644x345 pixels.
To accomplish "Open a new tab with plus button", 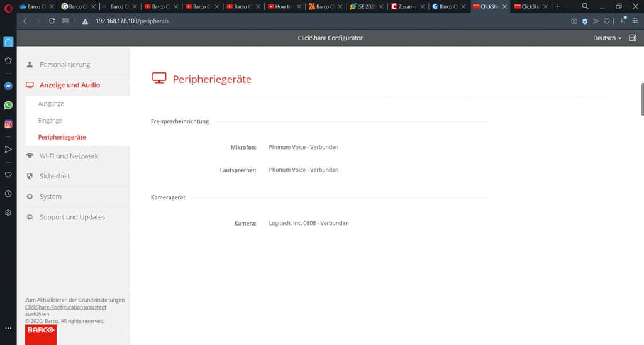I will coord(558,6).
